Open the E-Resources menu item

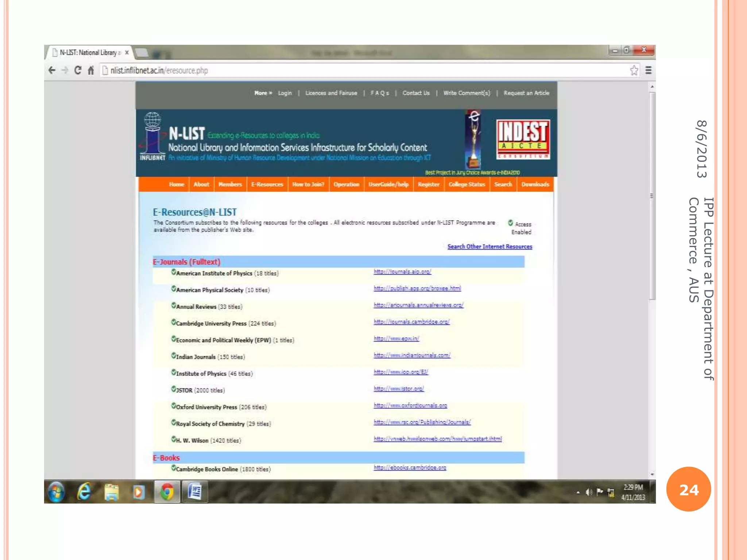(267, 184)
